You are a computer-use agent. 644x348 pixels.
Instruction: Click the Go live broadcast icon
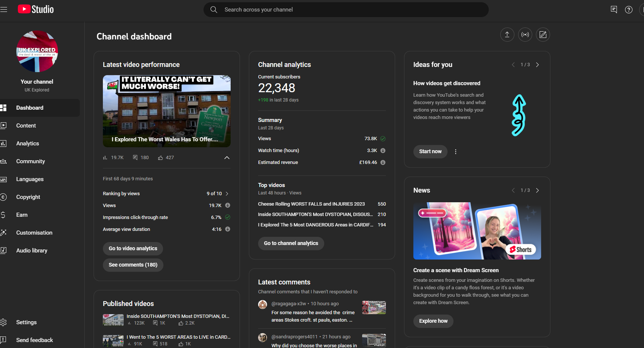pos(525,35)
